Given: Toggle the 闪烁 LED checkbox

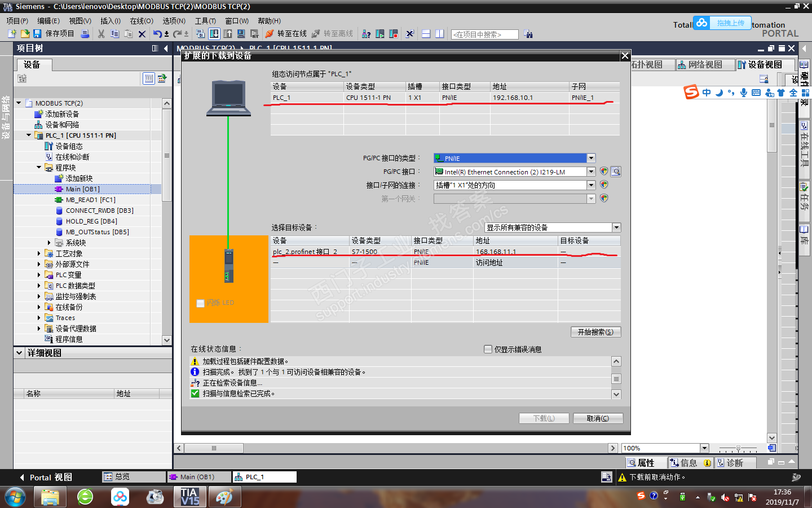Looking at the screenshot, I should click(200, 303).
